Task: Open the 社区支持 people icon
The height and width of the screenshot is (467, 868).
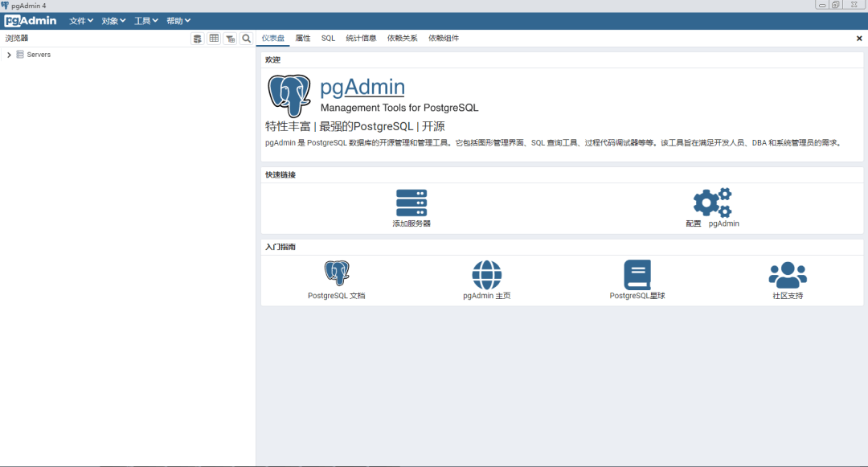Action: [x=788, y=275]
